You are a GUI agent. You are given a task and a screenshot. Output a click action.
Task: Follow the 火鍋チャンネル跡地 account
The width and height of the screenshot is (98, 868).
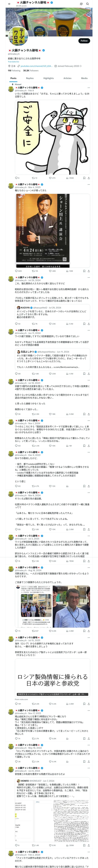tap(84, 41)
